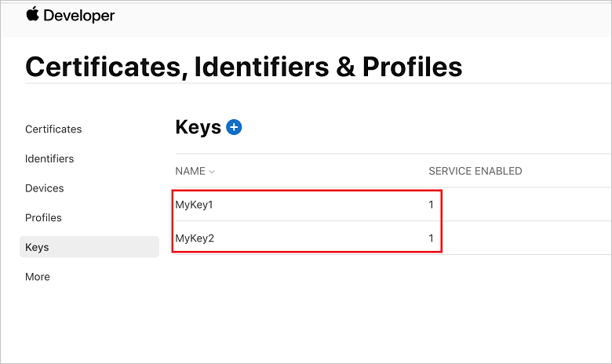Screen dimensions: 612x364
Task: Sort by the NAME column header text
Action: (x=190, y=171)
